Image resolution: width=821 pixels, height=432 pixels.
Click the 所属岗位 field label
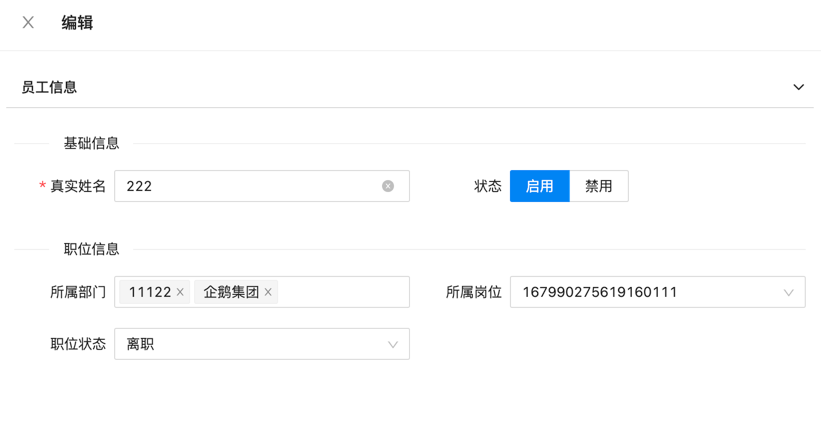pyautogui.click(x=473, y=292)
